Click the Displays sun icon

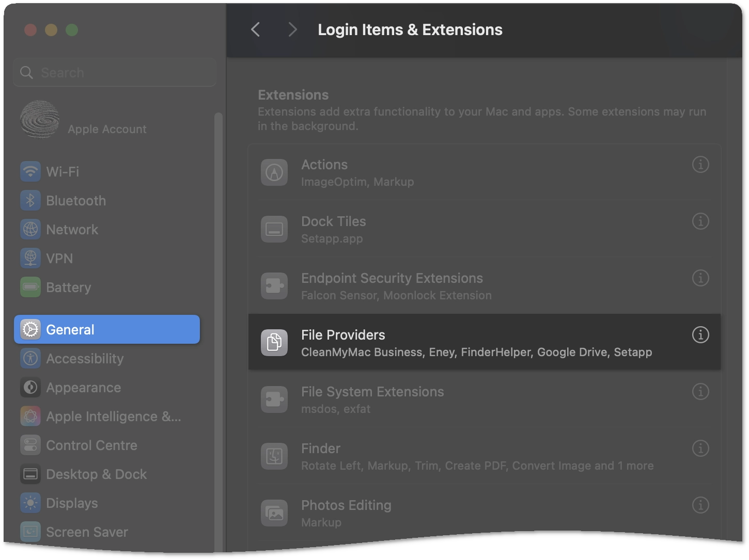(x=30, y=503)
